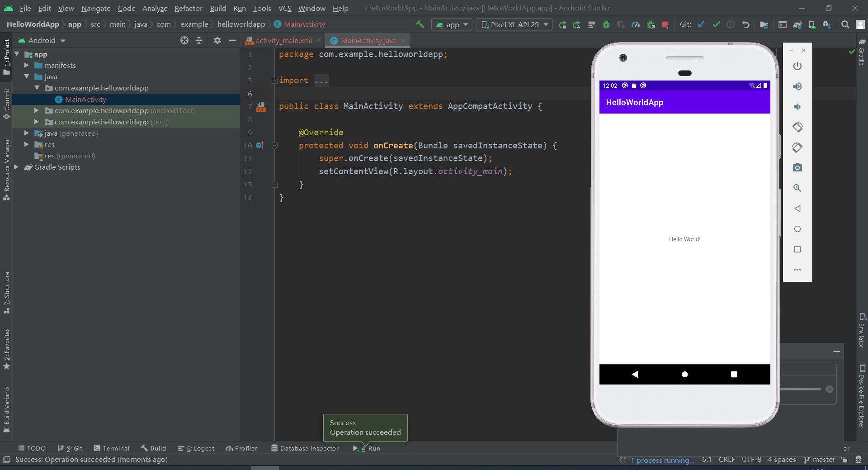868x470 pixels.
Task: Collapse the app module tree node
Action: click(x=17, y=54)
